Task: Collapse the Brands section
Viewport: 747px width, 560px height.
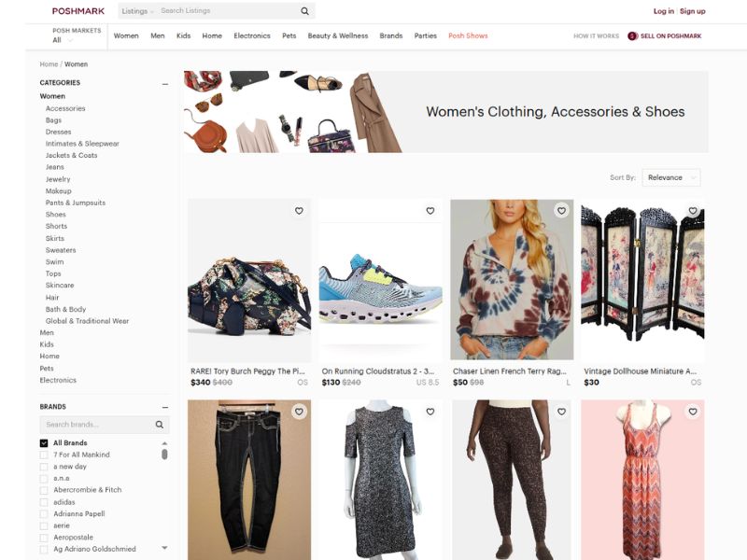Action: click(165, 408)
